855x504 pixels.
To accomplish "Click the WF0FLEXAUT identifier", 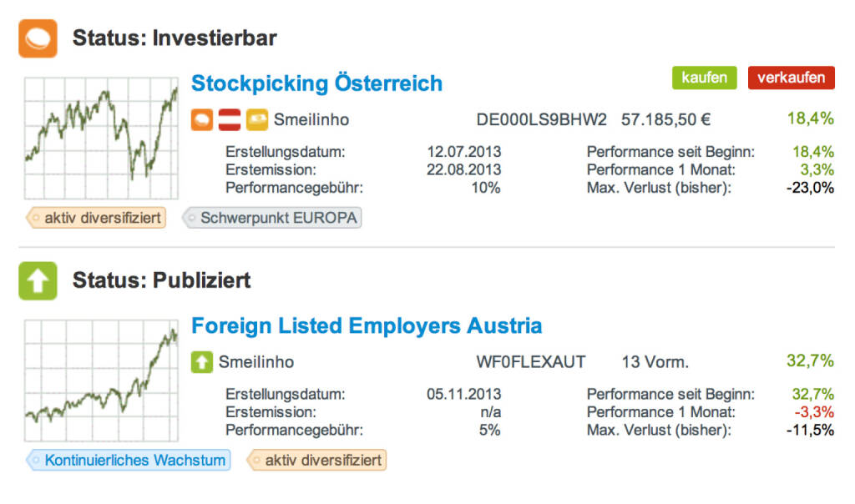I will [530, 362].
